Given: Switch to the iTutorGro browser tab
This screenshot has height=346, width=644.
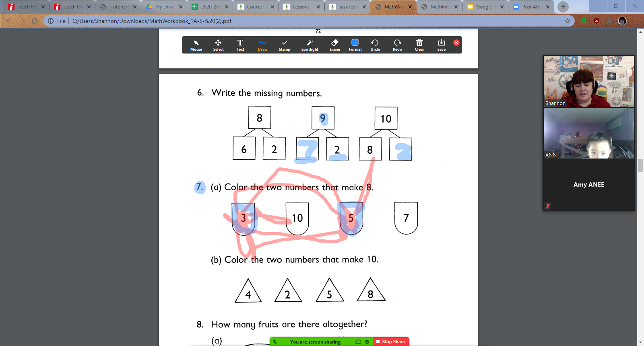Looking at the screenshot, I should point(119,7).
